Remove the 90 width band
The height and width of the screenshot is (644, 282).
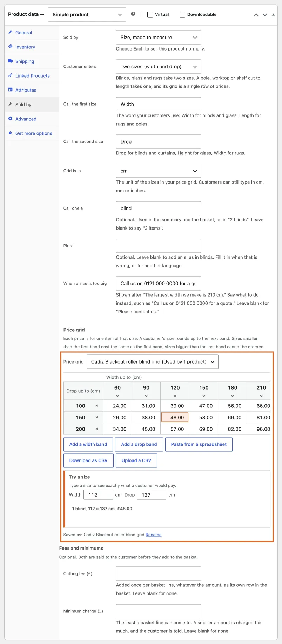[146, 396]
